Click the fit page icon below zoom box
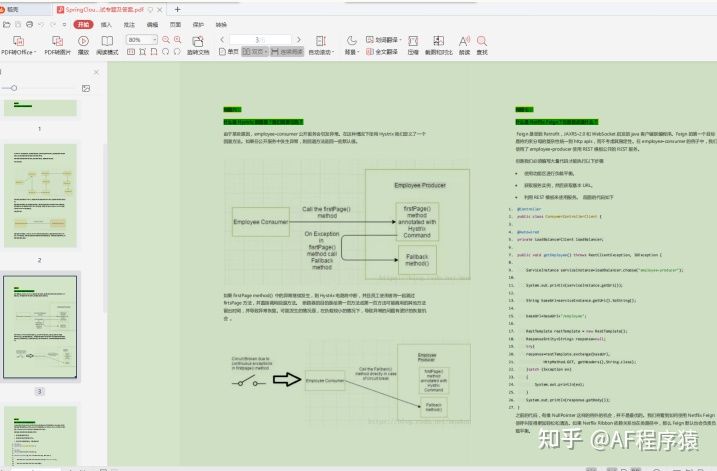The height and width of the screenshot is (471, 717). [143, 52]
